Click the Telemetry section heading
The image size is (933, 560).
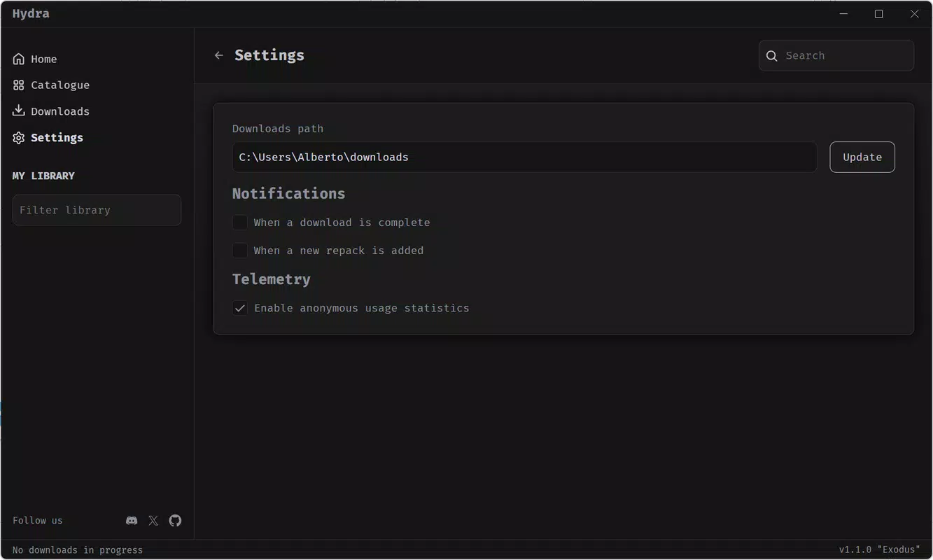click(x=272, y=279)
